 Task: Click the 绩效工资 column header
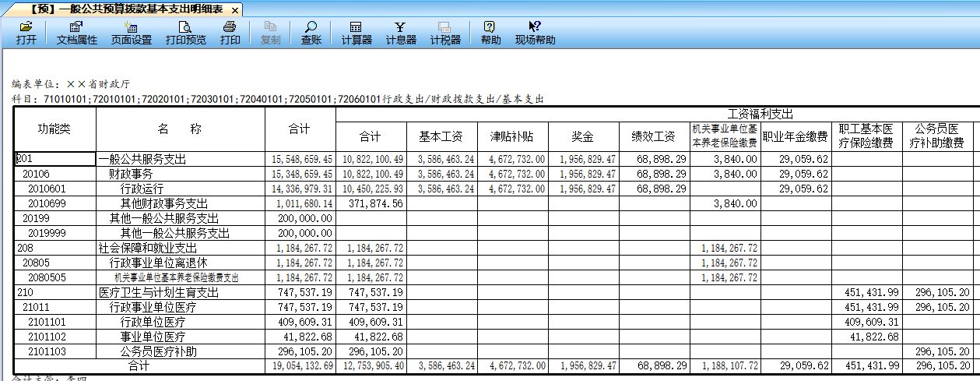pyautogui.click(x=654, y=136)
